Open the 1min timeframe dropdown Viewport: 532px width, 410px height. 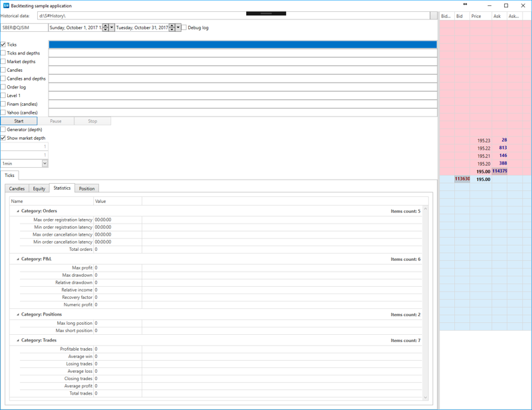tap(45, 163)
